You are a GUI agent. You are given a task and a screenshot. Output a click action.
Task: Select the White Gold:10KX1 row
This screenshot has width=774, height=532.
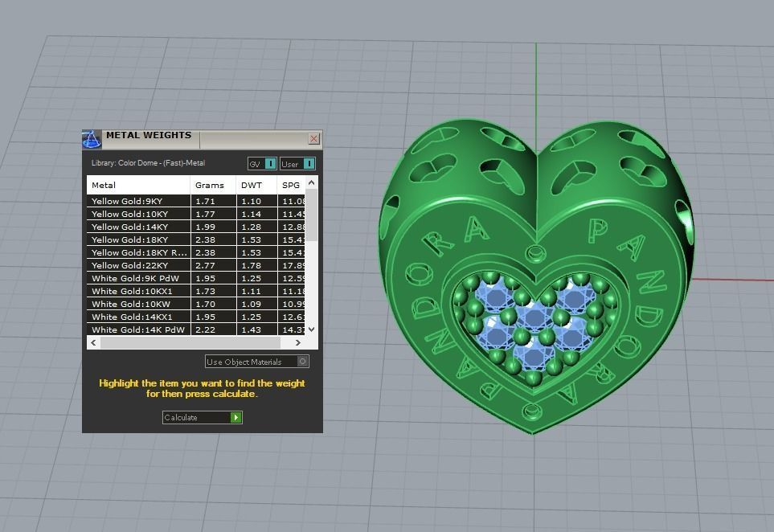(196, 291)
